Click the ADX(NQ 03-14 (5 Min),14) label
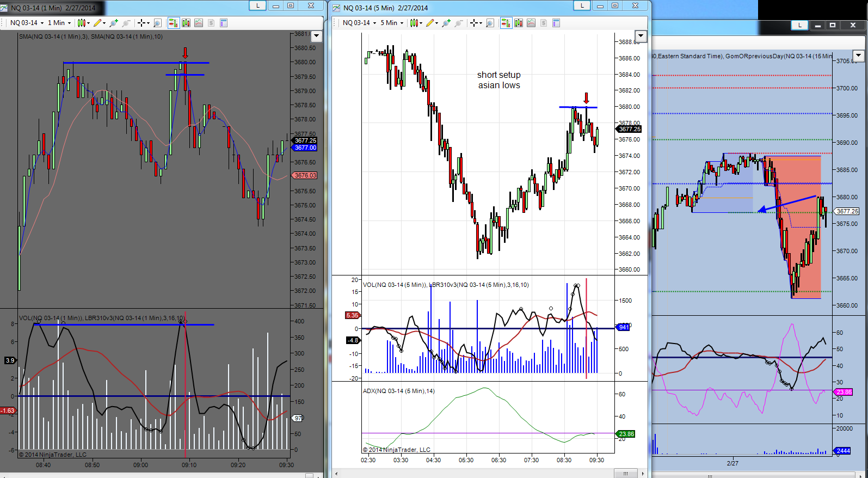This screenshot has height=478, width=868. tap(399, 391)
